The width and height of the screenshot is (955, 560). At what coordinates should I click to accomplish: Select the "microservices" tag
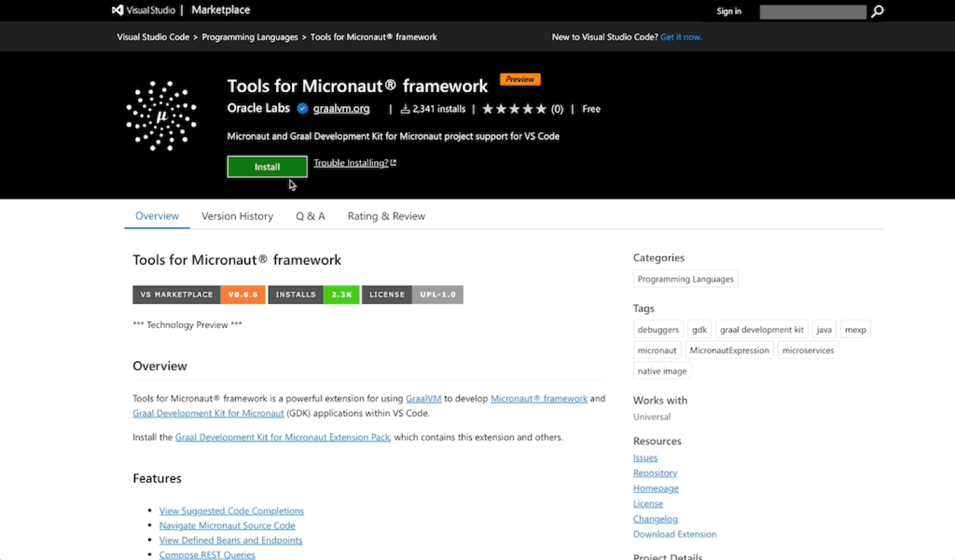(808, 350)
